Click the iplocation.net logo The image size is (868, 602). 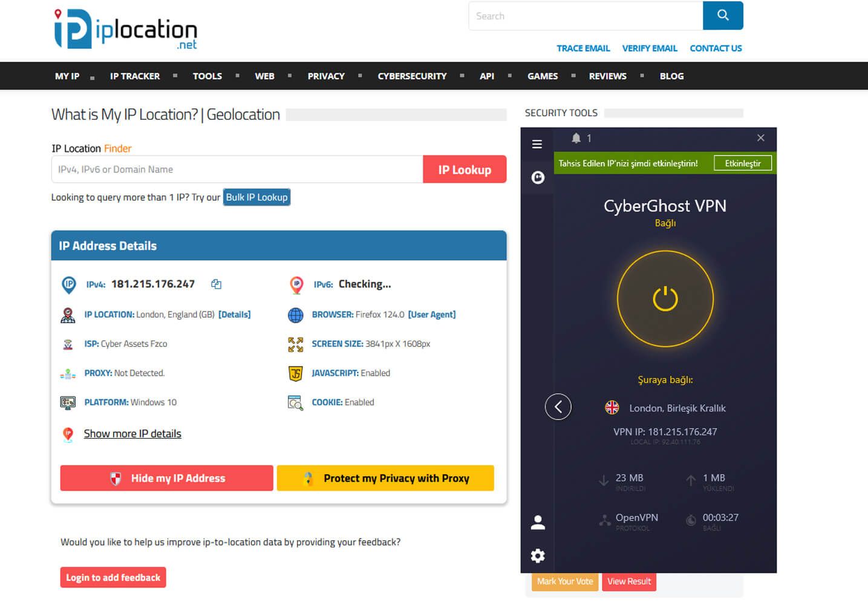click(126, 30)
